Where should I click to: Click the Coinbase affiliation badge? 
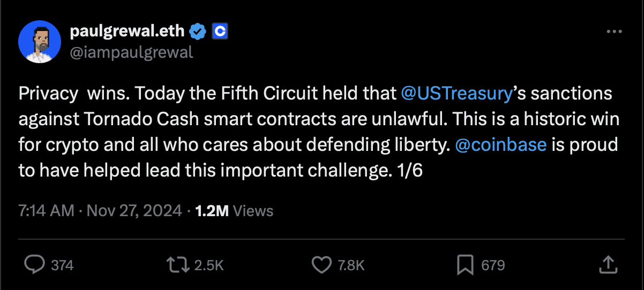pyautogui.click(x=220, y=32)
